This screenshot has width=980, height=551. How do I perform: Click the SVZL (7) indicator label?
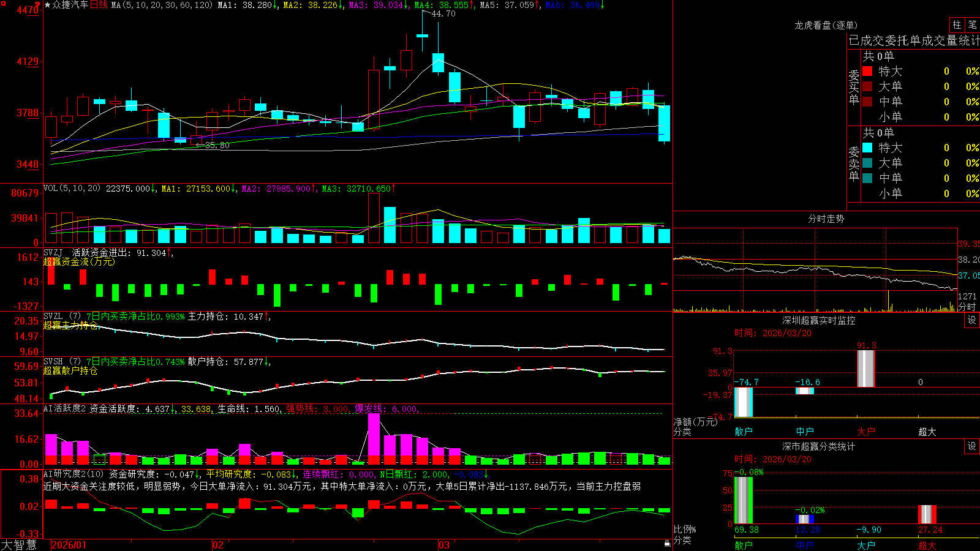coord(62,317)
